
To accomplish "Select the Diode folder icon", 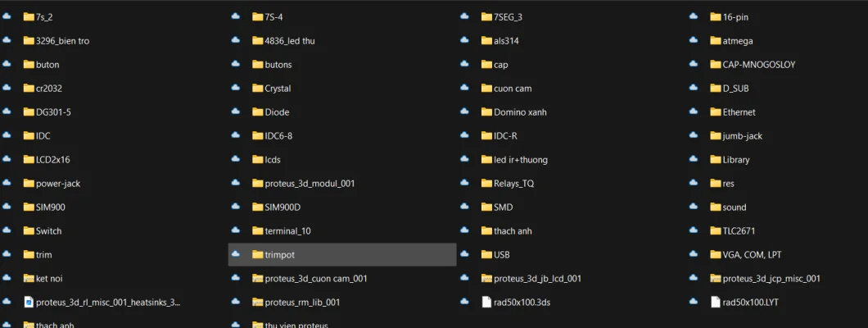I will click(258, 112).
